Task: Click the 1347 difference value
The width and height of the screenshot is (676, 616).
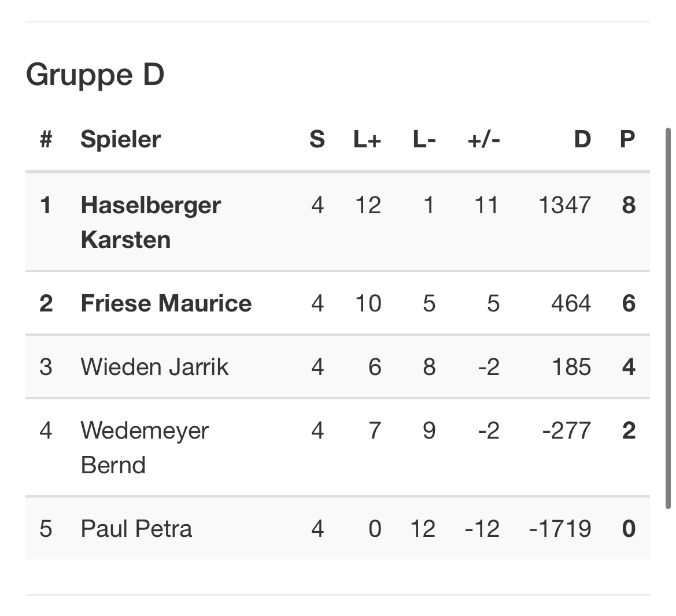Action: tap(564, 205)
